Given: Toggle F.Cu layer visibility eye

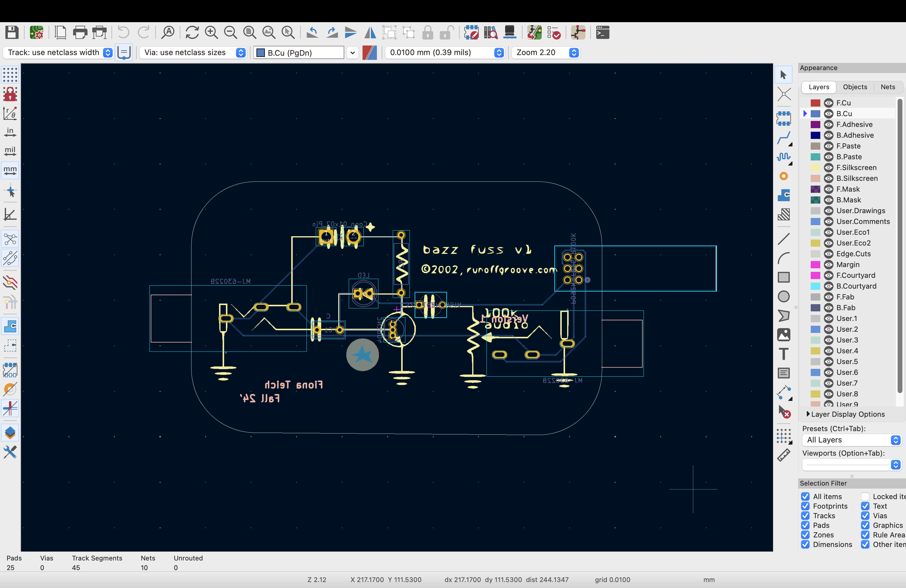Looking at the screenshot, I should 828,103.
